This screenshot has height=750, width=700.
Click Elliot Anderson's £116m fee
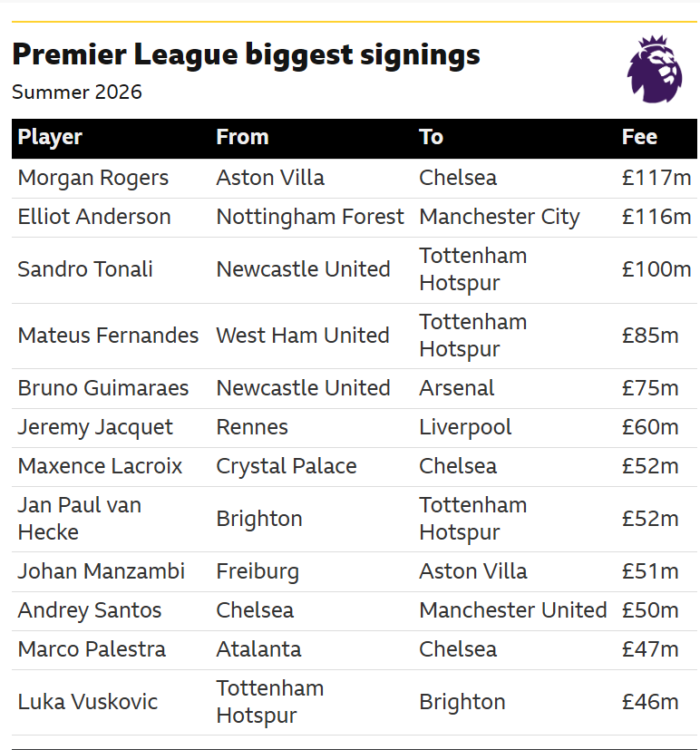[x=656, y=217]
